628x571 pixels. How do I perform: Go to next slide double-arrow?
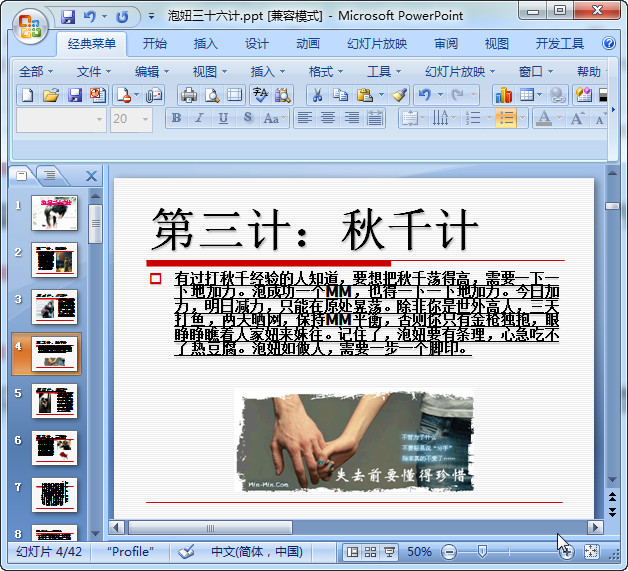click(612, 512)
